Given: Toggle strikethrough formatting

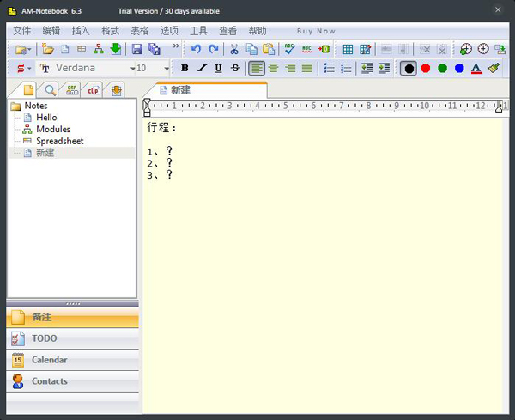Looking at the screenshot, I should tap(235, 68).
